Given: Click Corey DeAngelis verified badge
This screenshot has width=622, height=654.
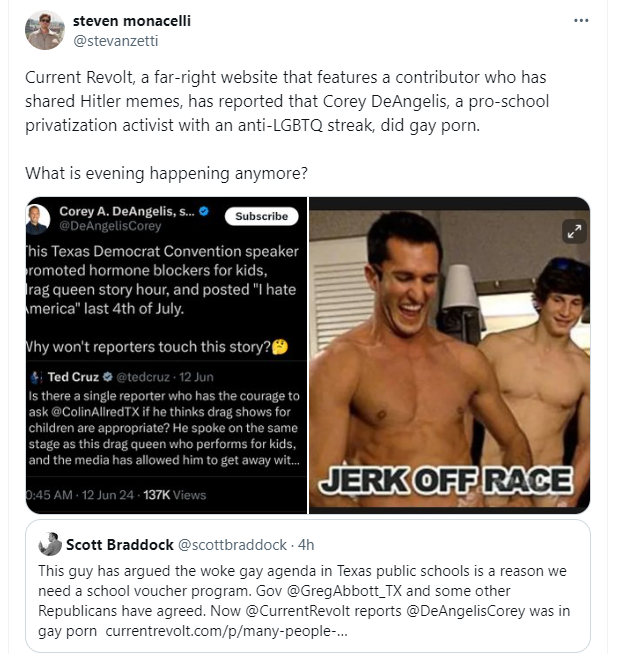Looking at the screenshot, I should click(x=204, y=211).
